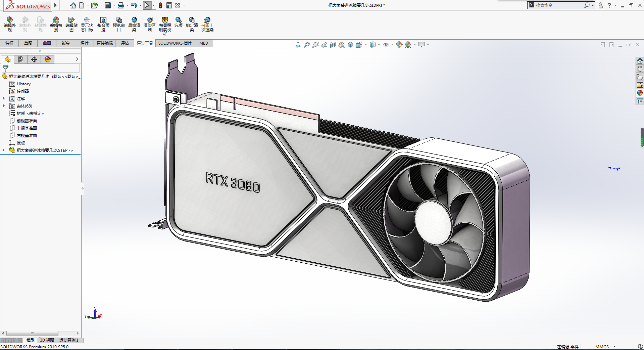Open the 评估 tab

click(125, 43)
